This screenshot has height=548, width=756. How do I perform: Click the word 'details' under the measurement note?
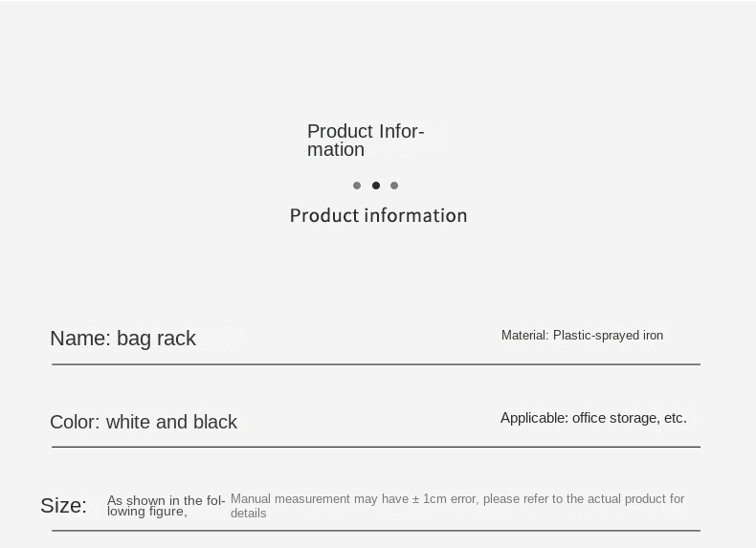click(x=248, y=514)
